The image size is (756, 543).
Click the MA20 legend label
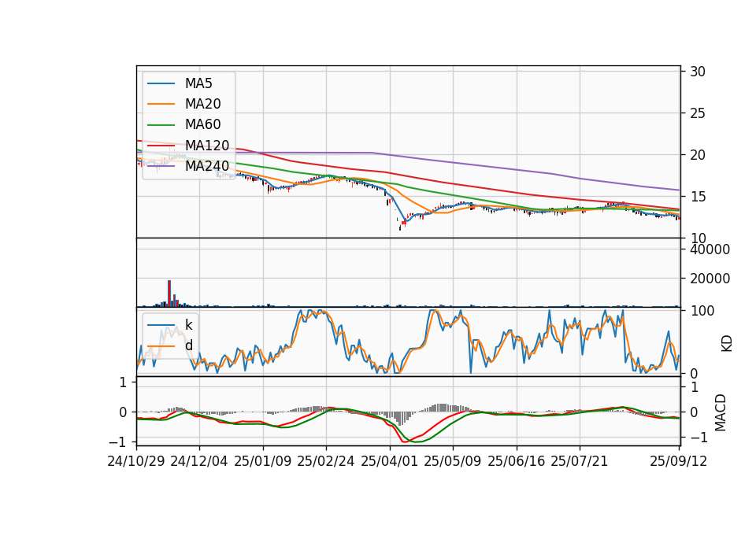(202, 104)
